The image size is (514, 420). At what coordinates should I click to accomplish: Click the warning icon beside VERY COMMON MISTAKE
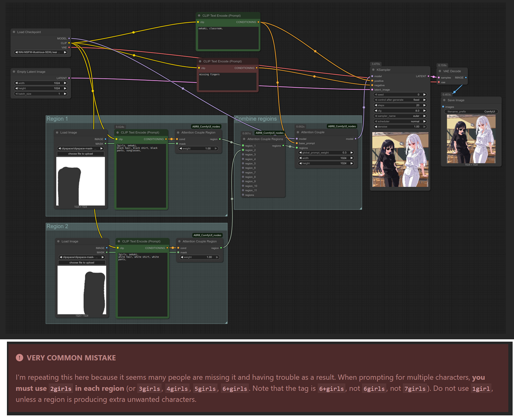point(19,357)
